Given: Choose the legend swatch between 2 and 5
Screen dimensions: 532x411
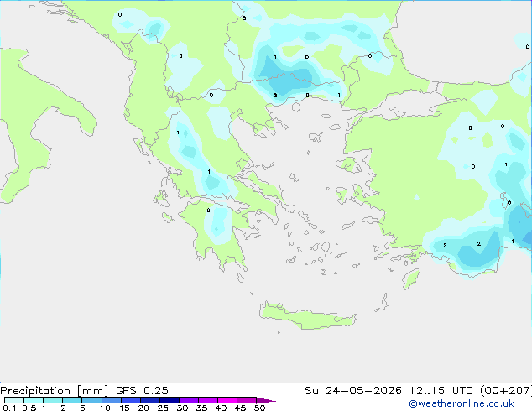Looking at the screenshot, I should (x=72, y=400).
